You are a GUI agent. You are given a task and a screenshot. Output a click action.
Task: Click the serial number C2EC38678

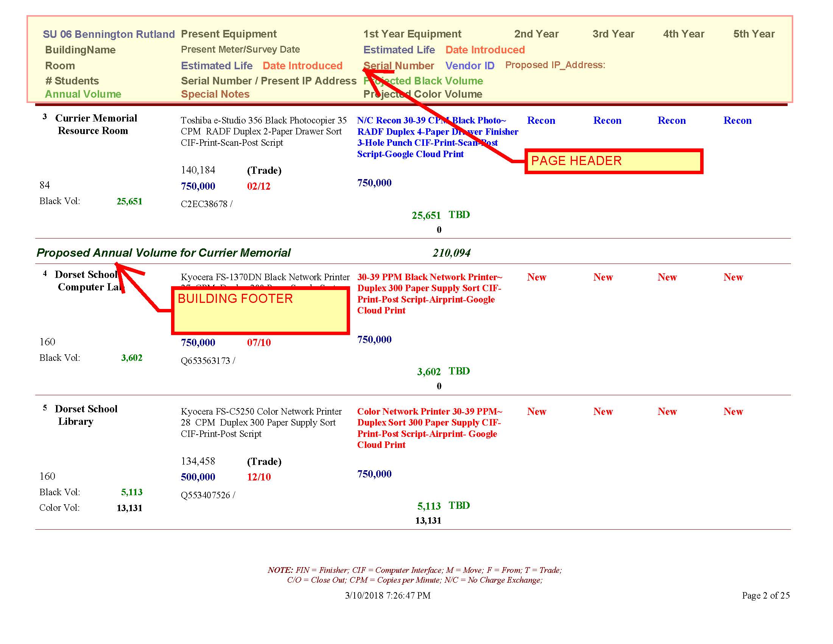[204, 204]
